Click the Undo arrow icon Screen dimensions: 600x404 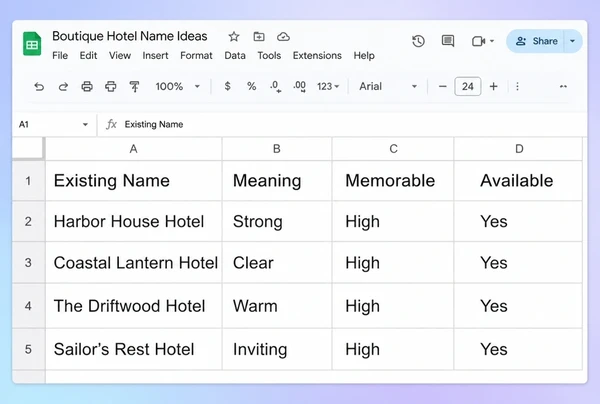pos(39,86)
